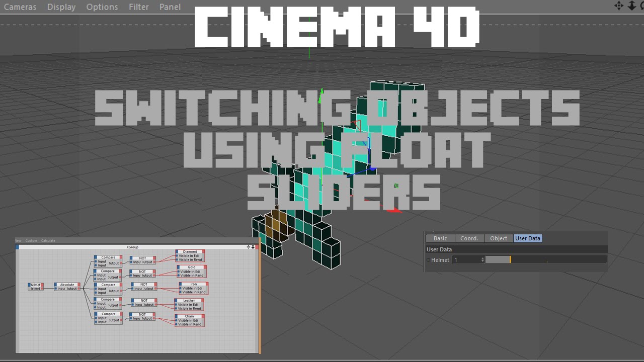Click the red X-axis arrow handle in viewport
The image size is (644, 362).
394,211
